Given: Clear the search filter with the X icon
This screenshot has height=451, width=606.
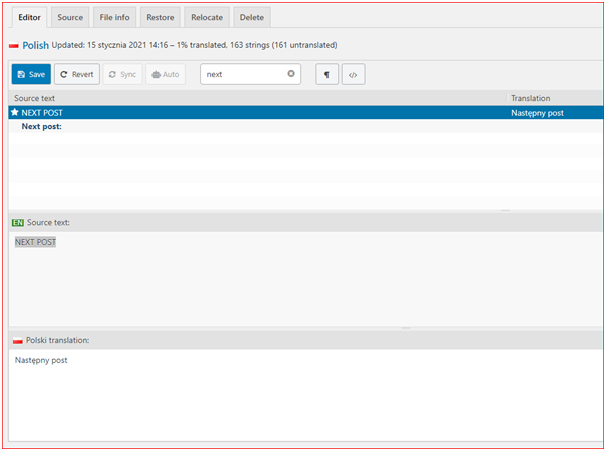Looking at the screenshot, I should tap(291, 73).
